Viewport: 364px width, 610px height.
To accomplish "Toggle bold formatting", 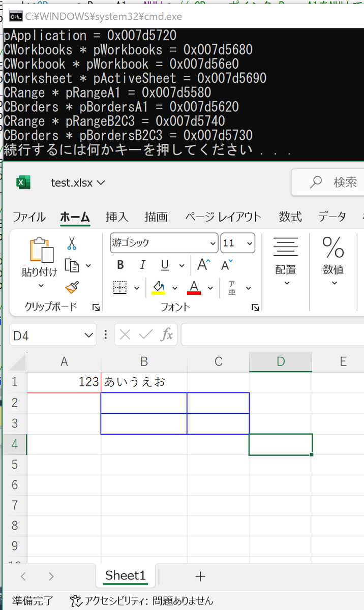I will pyautogui.click(x=120, y=265).
